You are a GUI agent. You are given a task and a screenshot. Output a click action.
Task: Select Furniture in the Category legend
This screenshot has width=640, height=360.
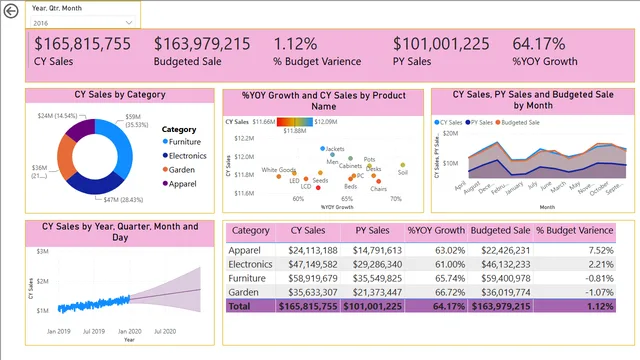coord(182,142)
